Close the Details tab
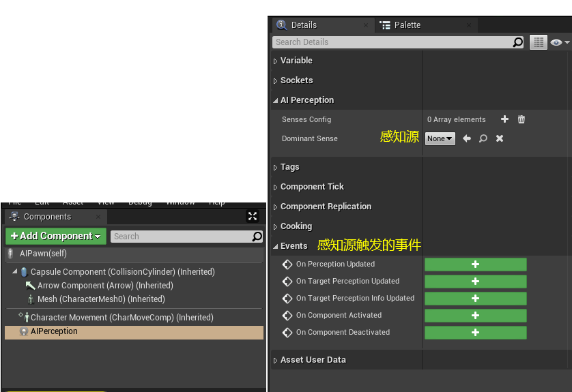Screen dimensions: 572x392 (366, 25)
